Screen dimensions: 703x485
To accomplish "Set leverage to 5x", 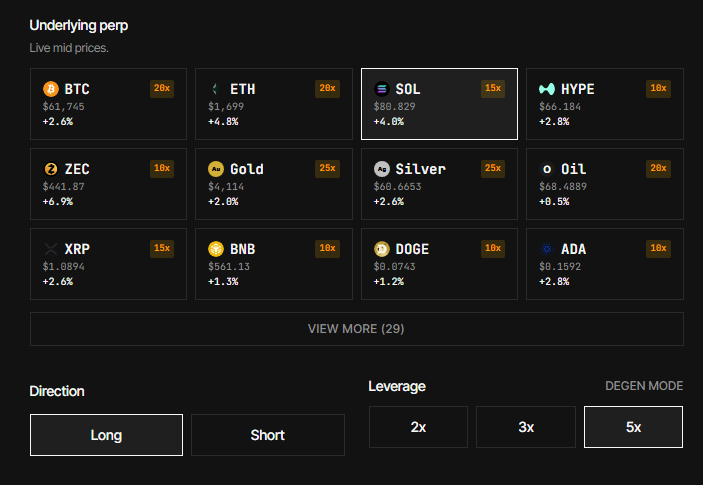I will coord(634,427).
